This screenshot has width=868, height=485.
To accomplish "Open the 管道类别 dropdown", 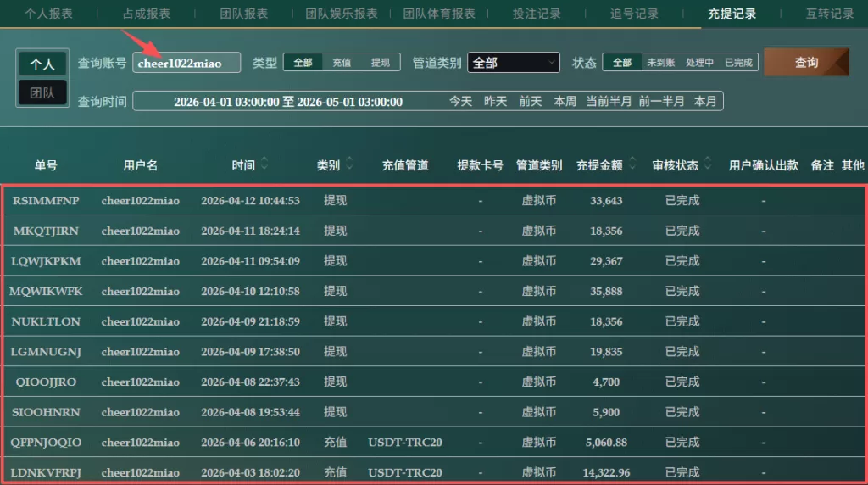I will point(513,63).
